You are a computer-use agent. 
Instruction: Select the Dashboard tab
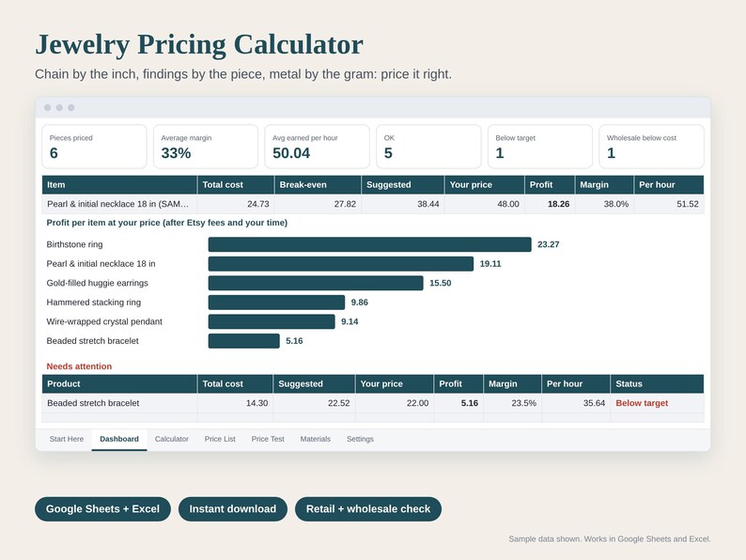coord(119,439)
